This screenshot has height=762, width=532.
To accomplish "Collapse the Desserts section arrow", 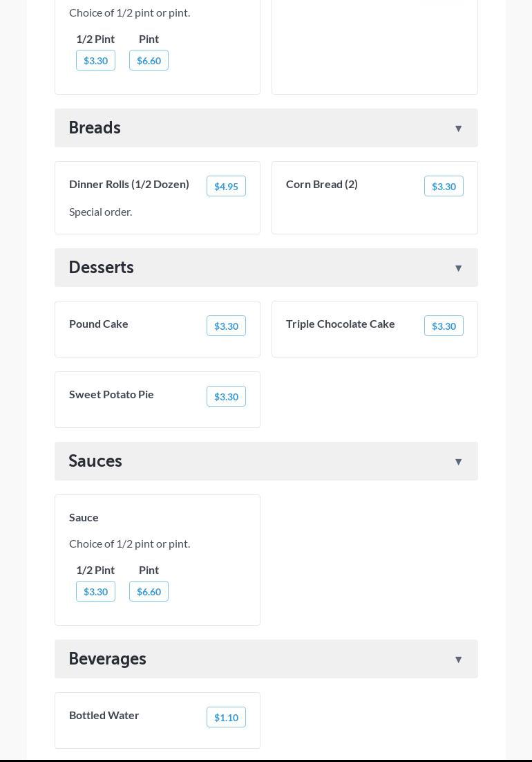I will click(x=458, y=268).
